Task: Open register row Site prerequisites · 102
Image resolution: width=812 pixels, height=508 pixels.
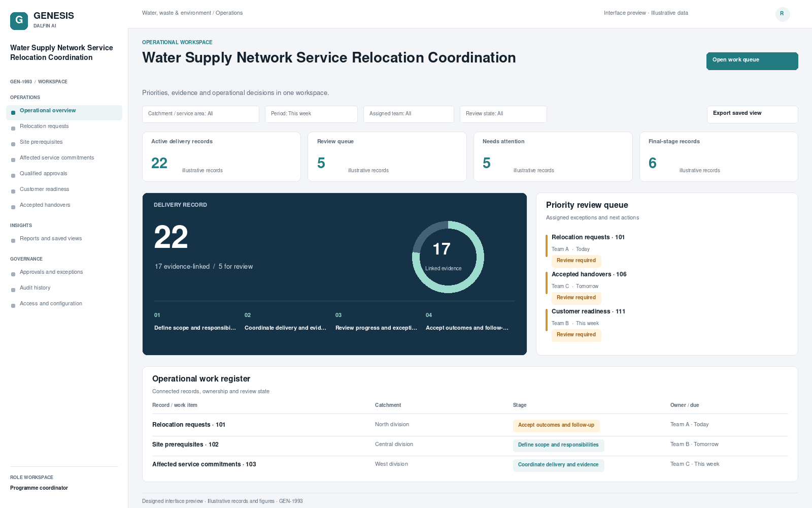Action: point(470,445)
